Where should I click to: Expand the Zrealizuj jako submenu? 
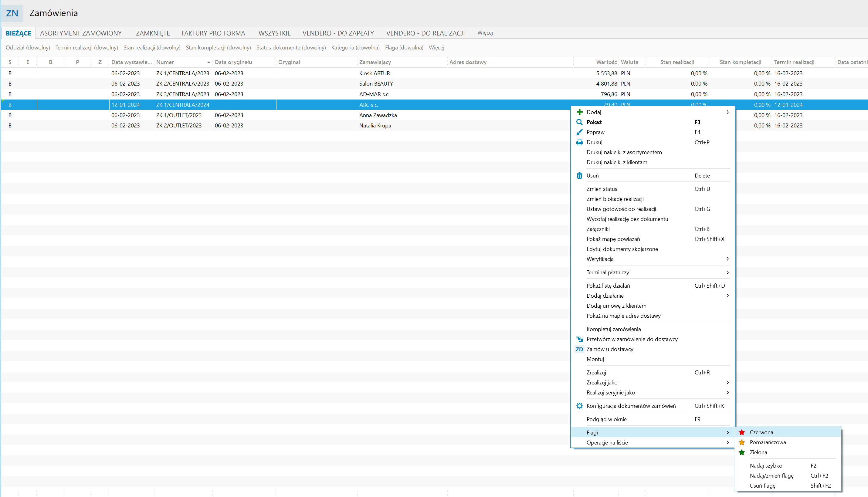pos(727,382)
